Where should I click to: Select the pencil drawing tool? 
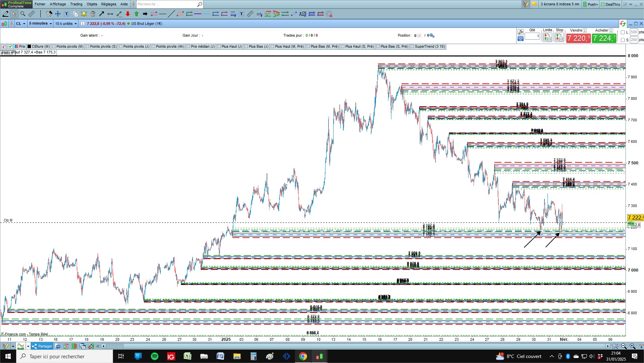[x=5, y=14]
